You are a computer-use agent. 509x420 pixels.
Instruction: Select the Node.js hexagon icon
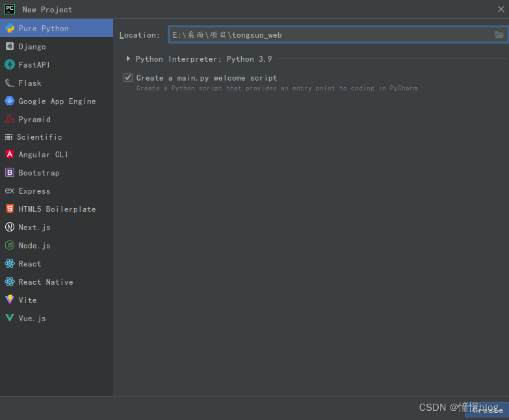click(10, 245)
